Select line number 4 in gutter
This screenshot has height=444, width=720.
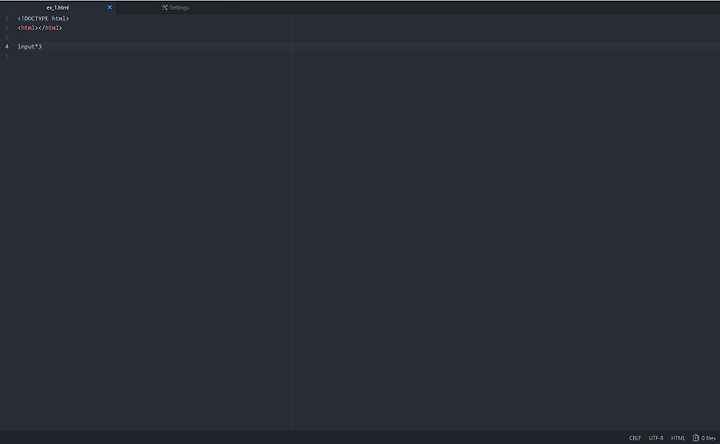tap(6, 46)
